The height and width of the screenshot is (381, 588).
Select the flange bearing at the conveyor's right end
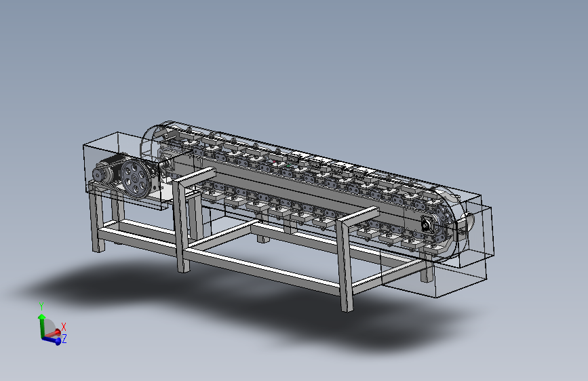(427, 225)
